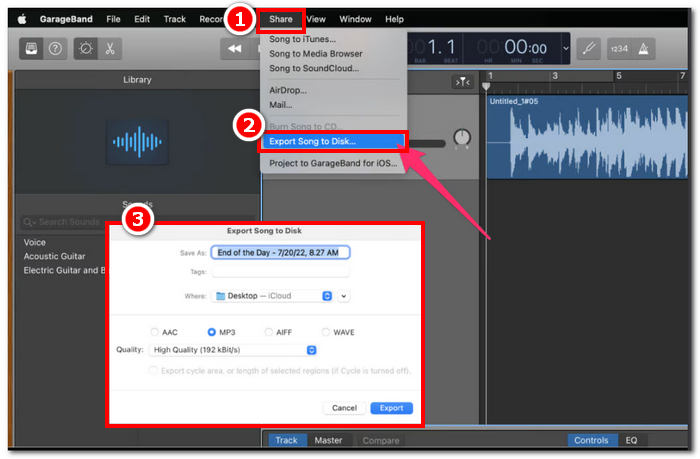Viewport: 700px width, 459px height.
Task: Choose Project to GarageBand for iOS
Action: [x=333, y=163]
